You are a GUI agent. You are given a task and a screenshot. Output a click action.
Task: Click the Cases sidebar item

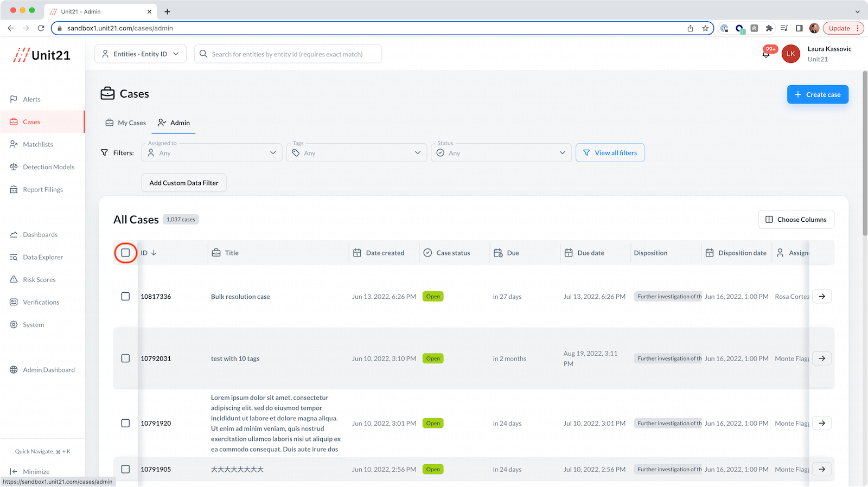click(42, 121)
